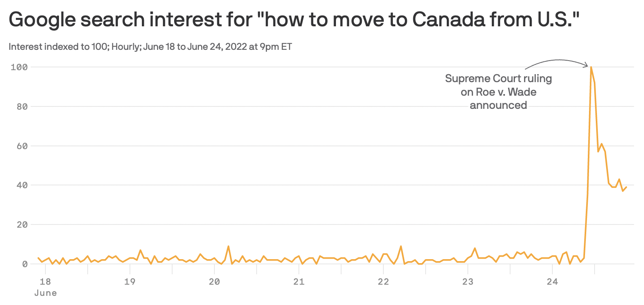Click the curved annotation arrow pointing to peak
Image resolution: width=644 pixels, height=305 pixels.
pyautogui.click(x=557, y=62)
